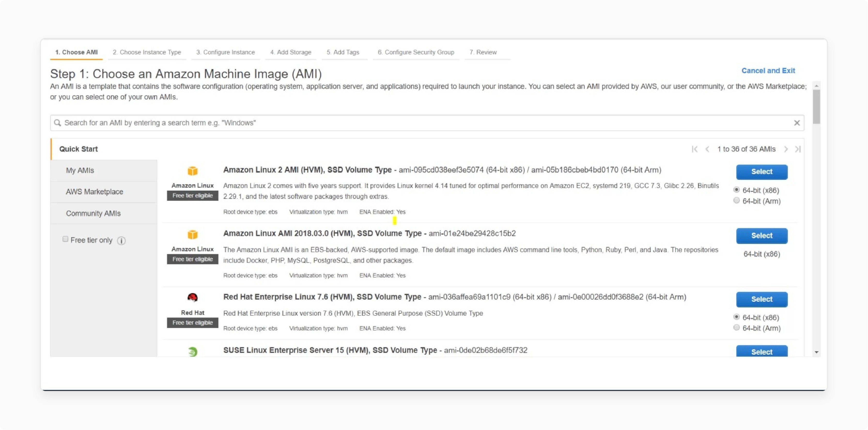Click the scrollbar up arrow
Image resolution: width=868 pixels, height=430 pixels.
(x=816, y=86)
